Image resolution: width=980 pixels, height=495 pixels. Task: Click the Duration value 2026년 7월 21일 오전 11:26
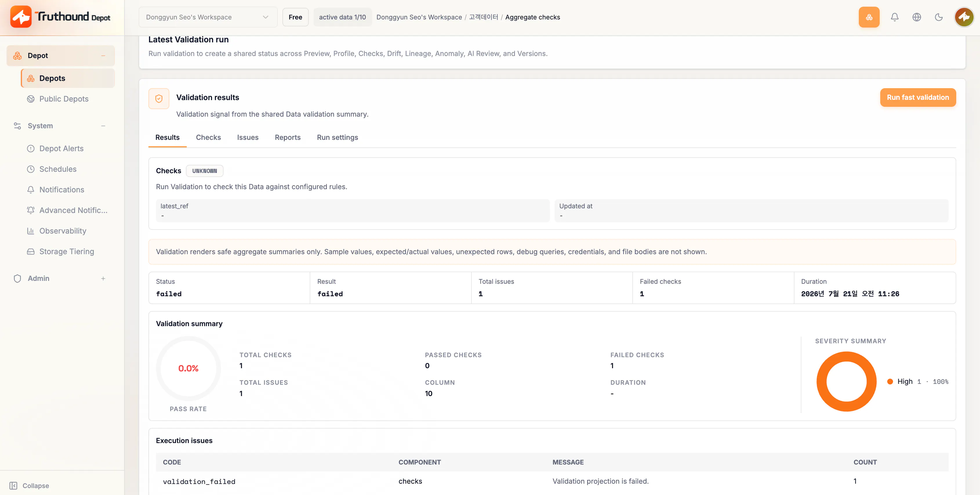[850, 294]
